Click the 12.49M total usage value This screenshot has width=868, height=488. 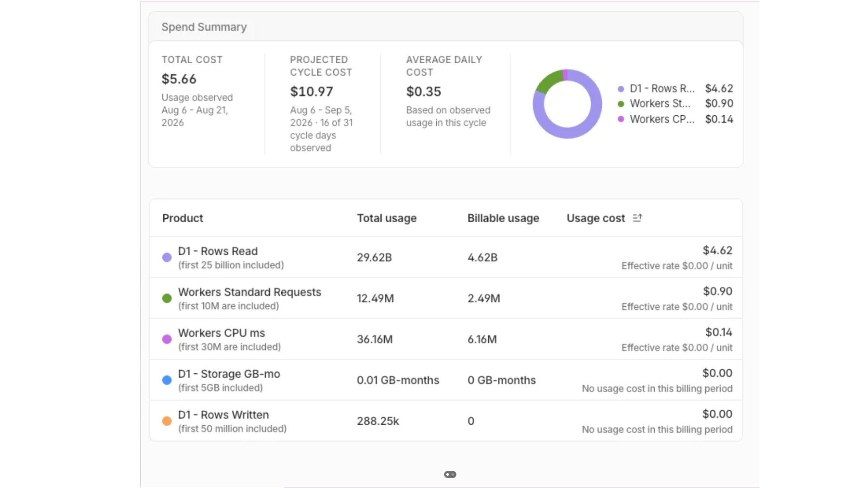point(375,299)
